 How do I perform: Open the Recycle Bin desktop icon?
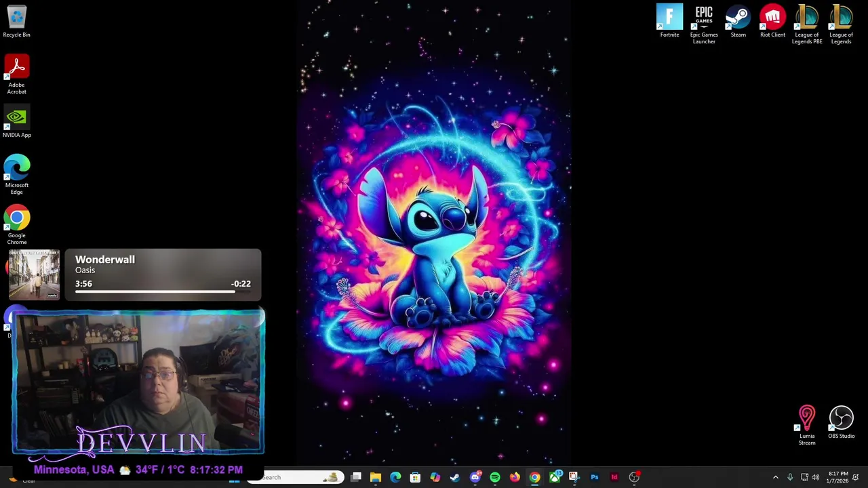click(16, 22)
